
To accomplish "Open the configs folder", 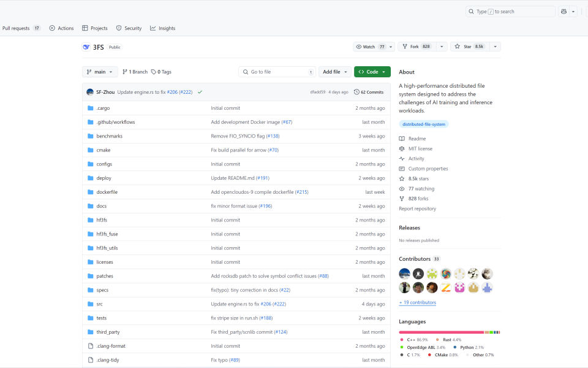I will coord(104,164).
